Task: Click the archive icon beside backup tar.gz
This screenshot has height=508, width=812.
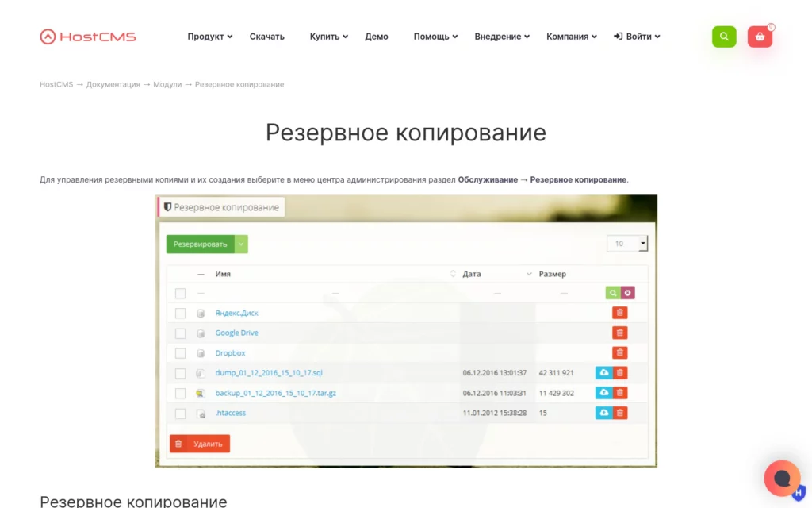Action: coord(201,394)
